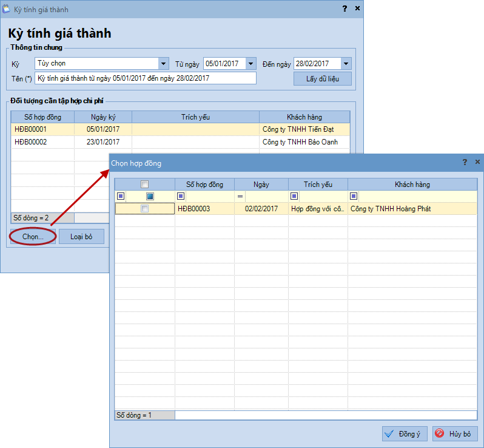Viewport: 484px width, 448px height.
Task: Click the first filter icon in checkbox column
Action: (x=121, y=196)
